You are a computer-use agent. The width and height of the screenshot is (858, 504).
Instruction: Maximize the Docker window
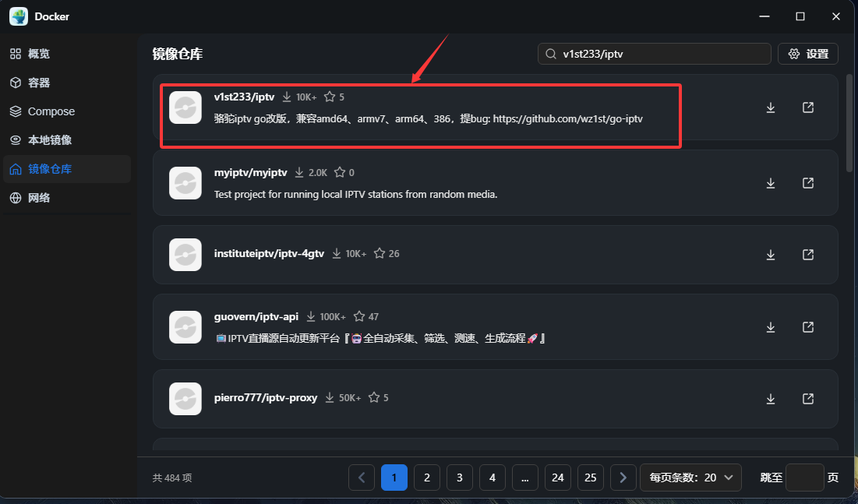pyautogui.click(x=800, y=16)
